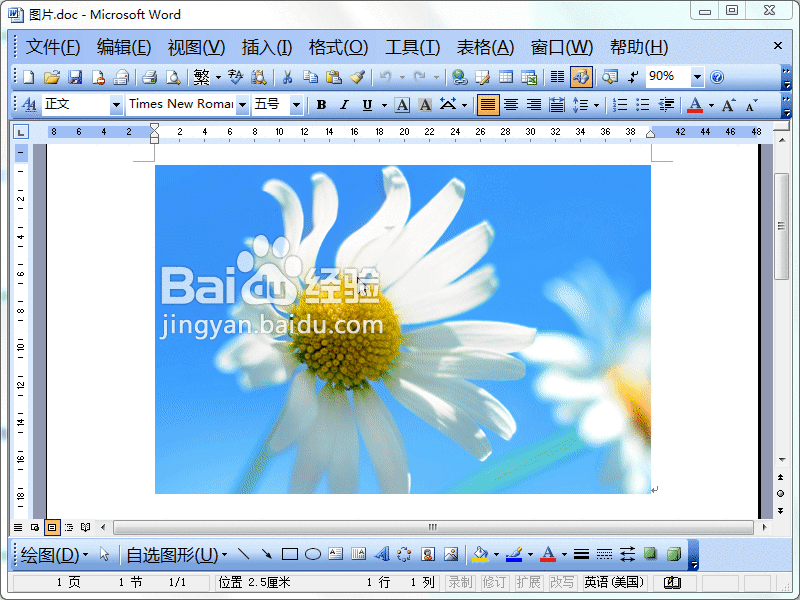
Task: Open the Style 正文 dropdown
Action: coord(116,105)
